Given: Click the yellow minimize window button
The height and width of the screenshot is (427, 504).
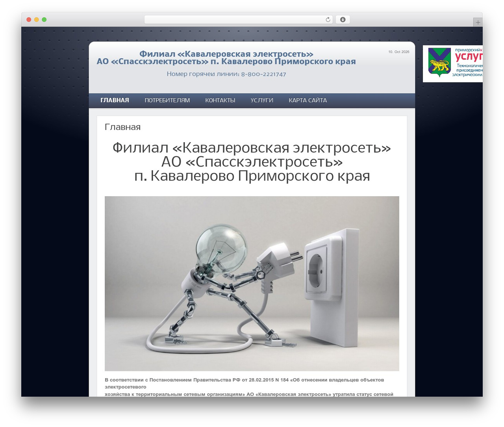Looking at the screenshot, I should 36,20.
